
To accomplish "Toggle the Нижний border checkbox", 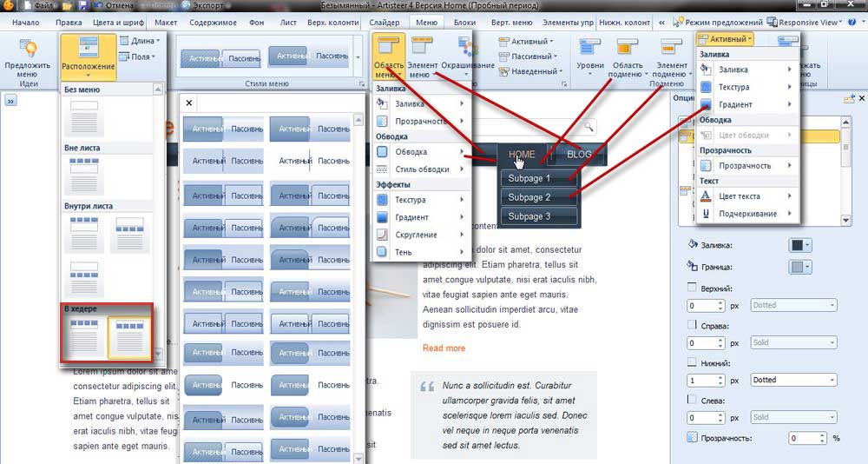I will 692,362.
